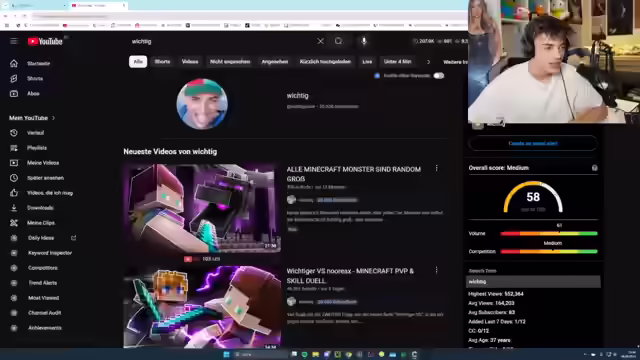Select the Shorts filter chip
Viewport: 640px width, 360px height.
[x=162, y=62]
